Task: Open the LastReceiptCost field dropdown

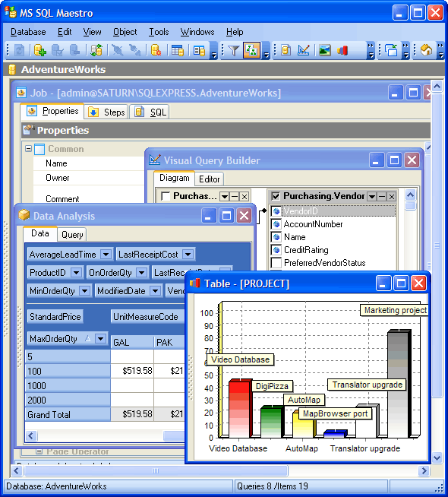Action: [188, 255]
